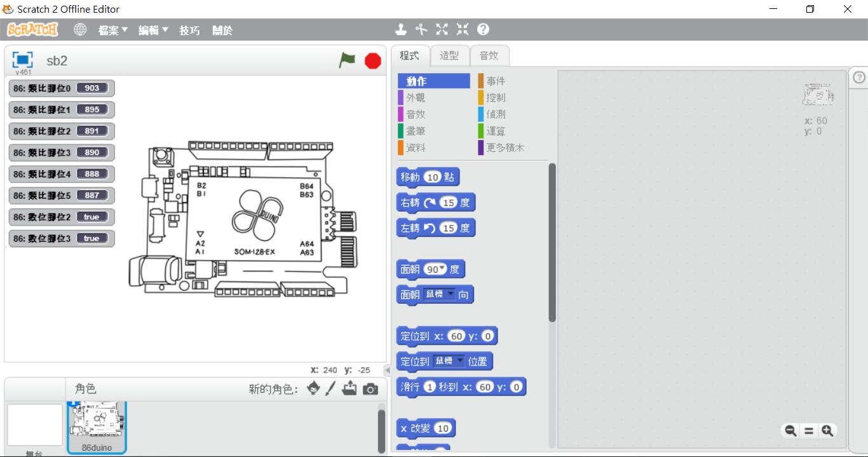Select the grow sprite tool
Viewport: 868px width, 457px height.
442,29
